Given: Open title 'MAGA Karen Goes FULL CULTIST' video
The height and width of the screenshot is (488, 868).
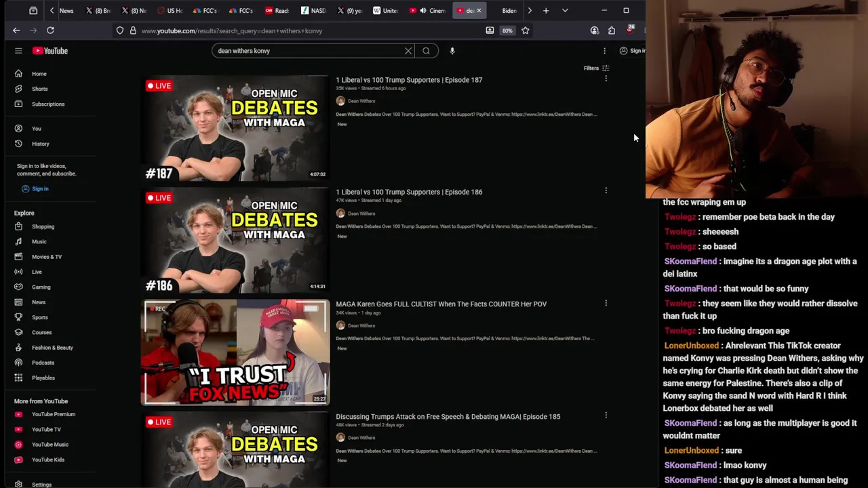Looking at the screenshot, I should coord(441,304).
